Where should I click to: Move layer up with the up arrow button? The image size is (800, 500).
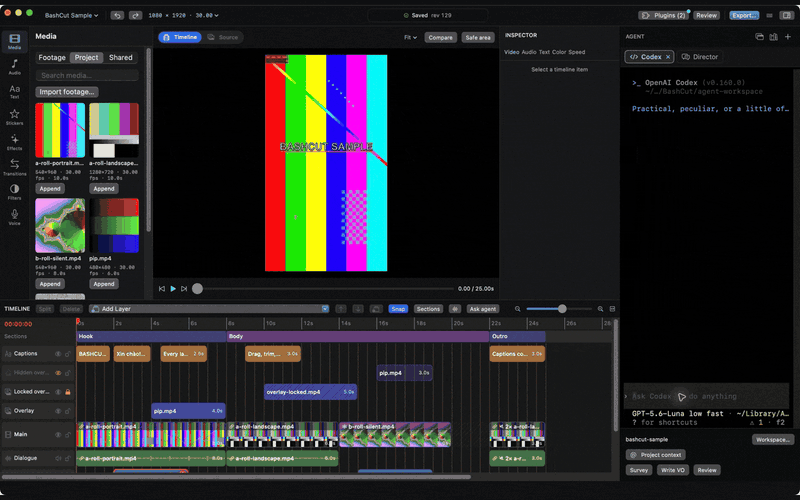tap(341, 309)
